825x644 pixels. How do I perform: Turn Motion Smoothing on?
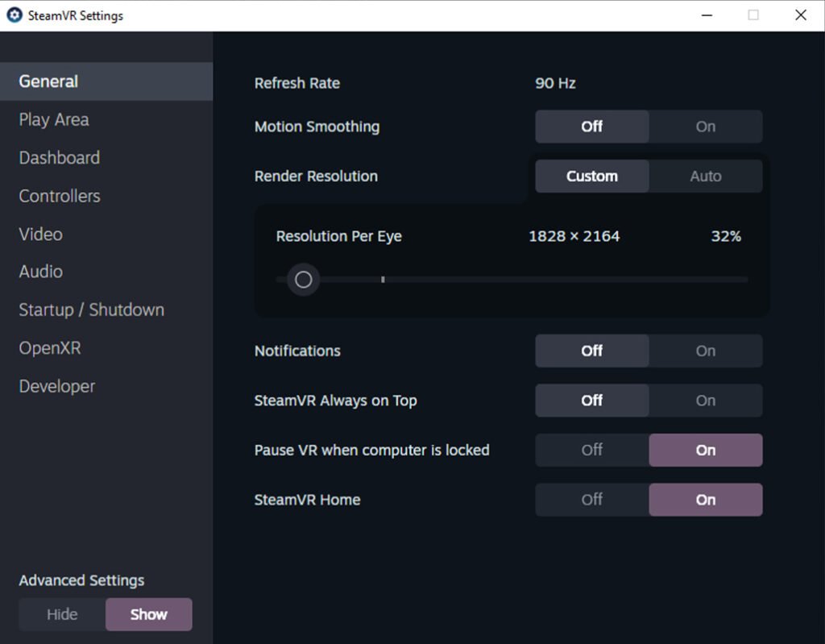coord(705,127)
